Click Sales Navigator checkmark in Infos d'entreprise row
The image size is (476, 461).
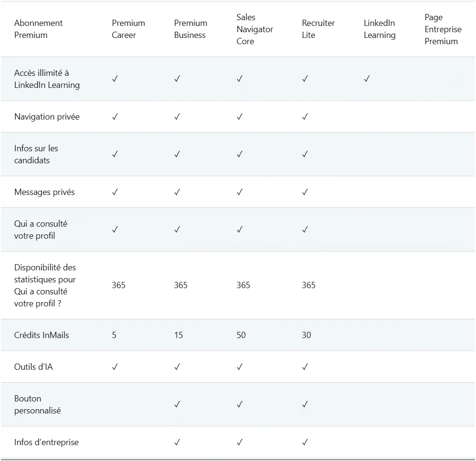click(x=240, y=442)
